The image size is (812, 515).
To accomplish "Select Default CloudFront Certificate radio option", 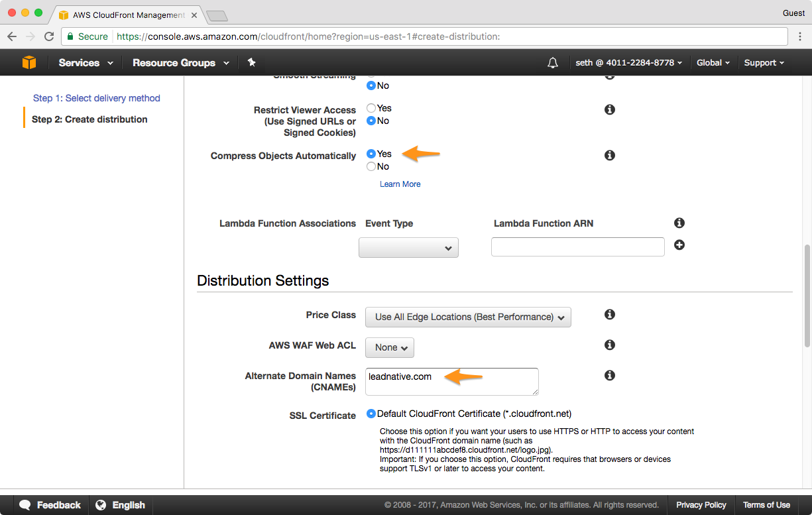I will point(371,414).
